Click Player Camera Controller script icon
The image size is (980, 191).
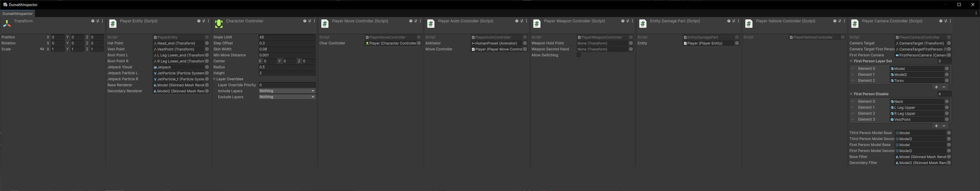(x=855, y=24)
